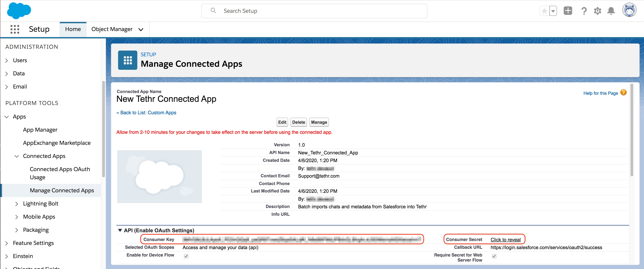Screen dimensions: 644x269
Task: Select Manage Connected Apps in sidebar
Action: [62, 190]
